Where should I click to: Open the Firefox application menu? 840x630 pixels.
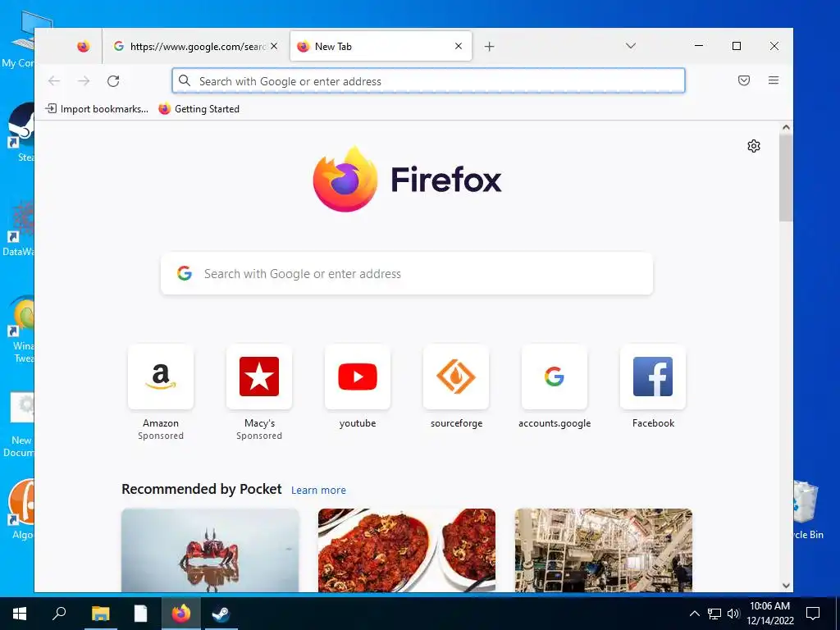(773, 81)
